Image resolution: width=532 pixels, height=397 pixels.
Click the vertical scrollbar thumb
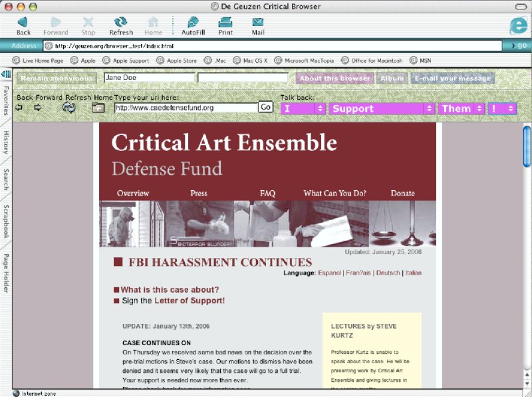527,146
